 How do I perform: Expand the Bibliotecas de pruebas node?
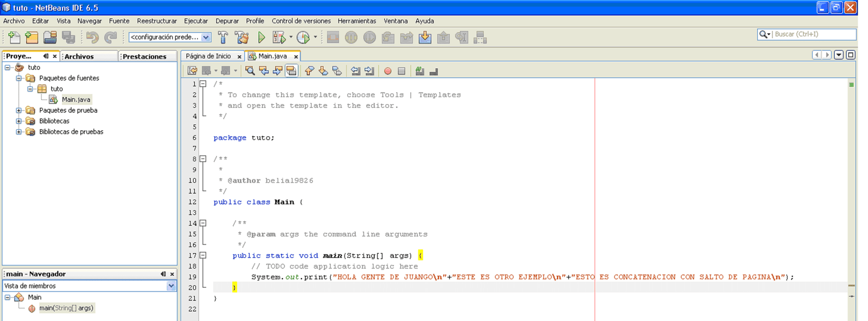pyautogui.click(x=19, y=132)
